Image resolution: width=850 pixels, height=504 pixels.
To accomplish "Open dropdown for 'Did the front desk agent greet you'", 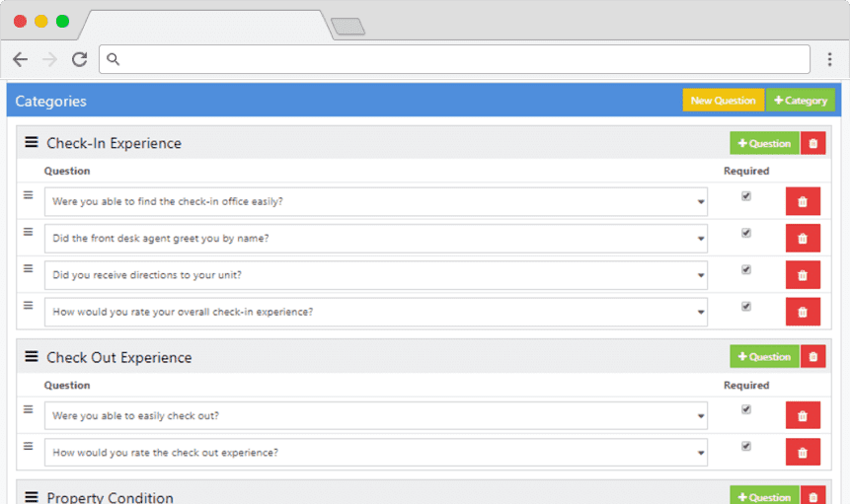I will [376, 239].
